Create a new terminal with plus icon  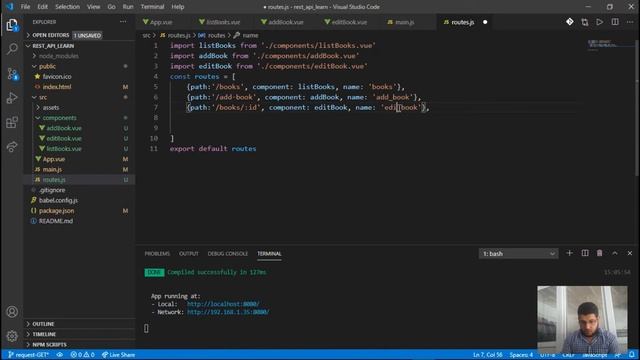pos(569,253)
